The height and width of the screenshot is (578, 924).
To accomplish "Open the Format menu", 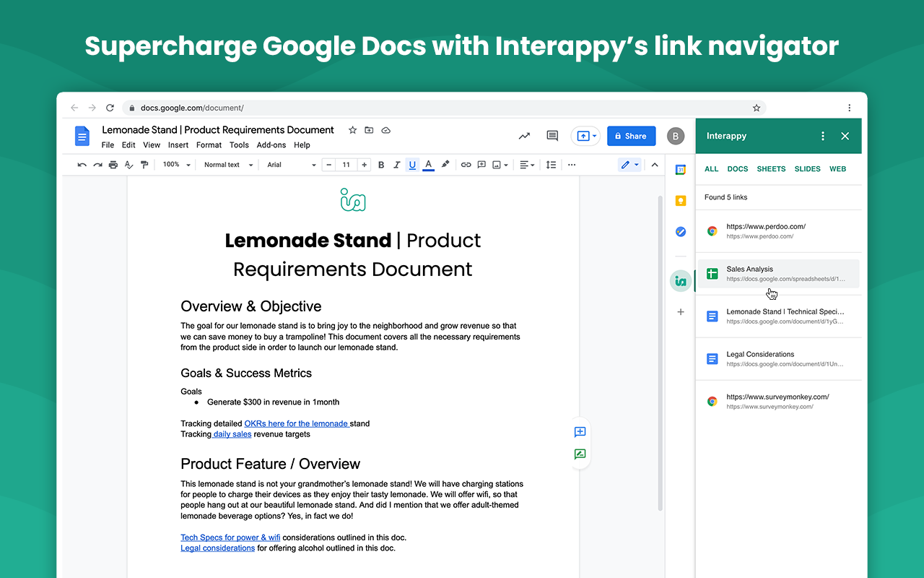I will pyautogui.click(x=209, y=144).
